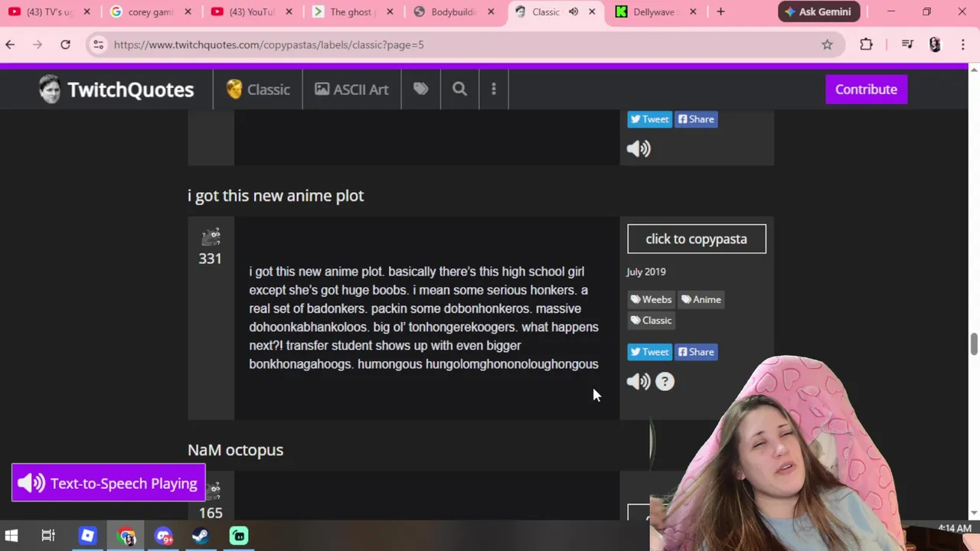Click the purple Contribute button
This screenshot has height=551, width=980.
tap(866, 90)
